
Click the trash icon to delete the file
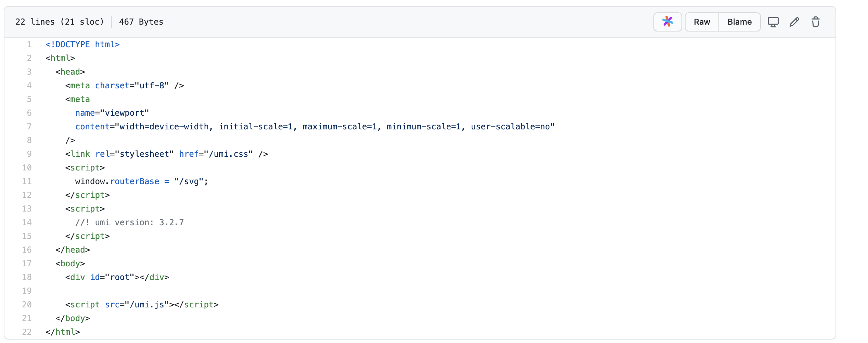click(x=816, y=22)
